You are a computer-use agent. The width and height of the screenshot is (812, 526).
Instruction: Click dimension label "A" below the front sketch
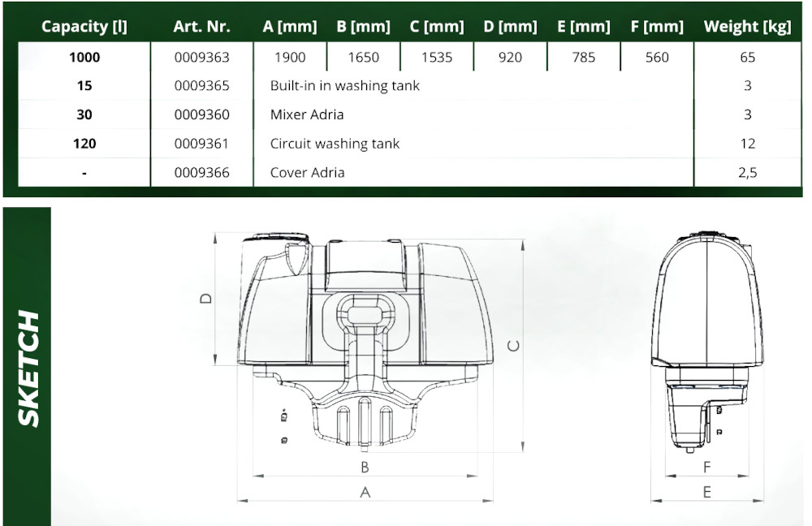365,493
